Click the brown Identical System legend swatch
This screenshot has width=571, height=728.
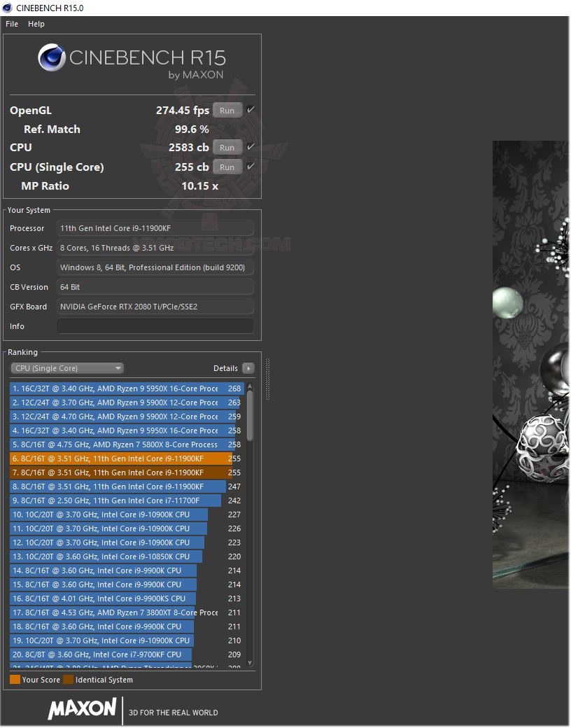pos(69,680)
